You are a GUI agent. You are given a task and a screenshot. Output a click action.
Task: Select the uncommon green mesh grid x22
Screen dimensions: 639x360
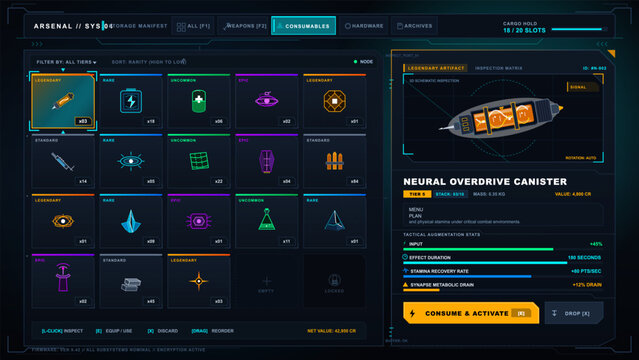199,161
